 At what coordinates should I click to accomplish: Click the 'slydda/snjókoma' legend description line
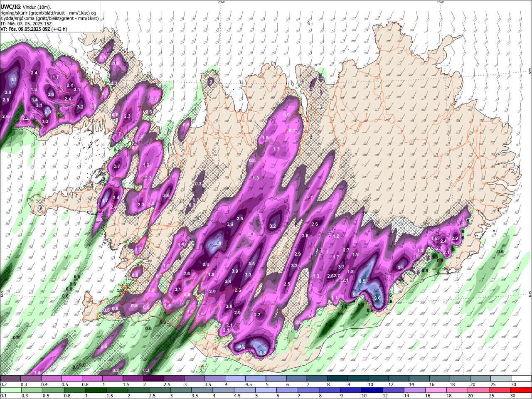(49, 18)
